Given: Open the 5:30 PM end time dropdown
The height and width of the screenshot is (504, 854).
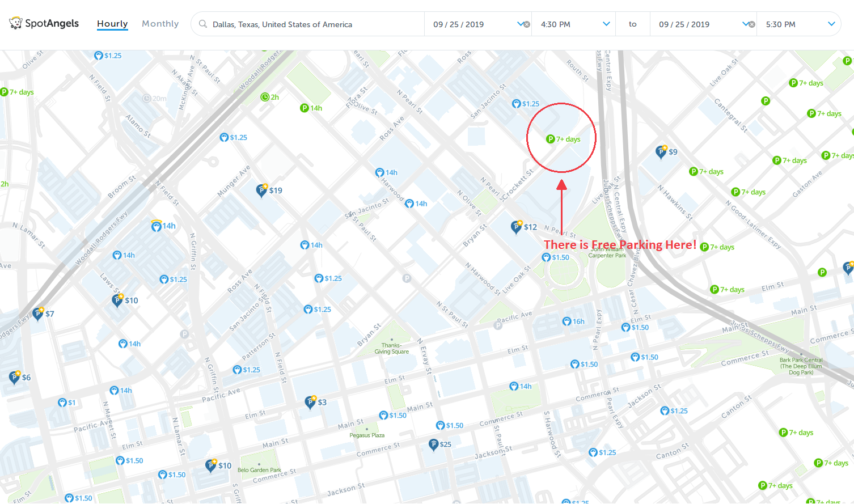Looking at the screenshot, I should coord(799,24).
